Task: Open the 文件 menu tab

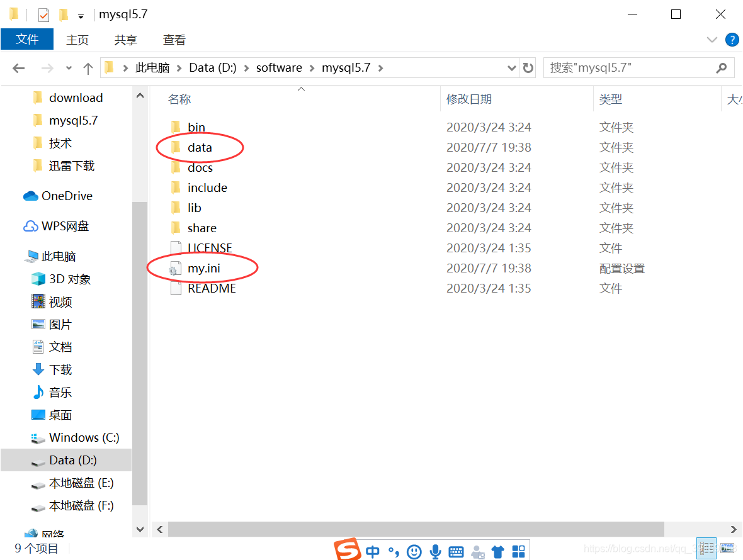Action: [27, 39]
